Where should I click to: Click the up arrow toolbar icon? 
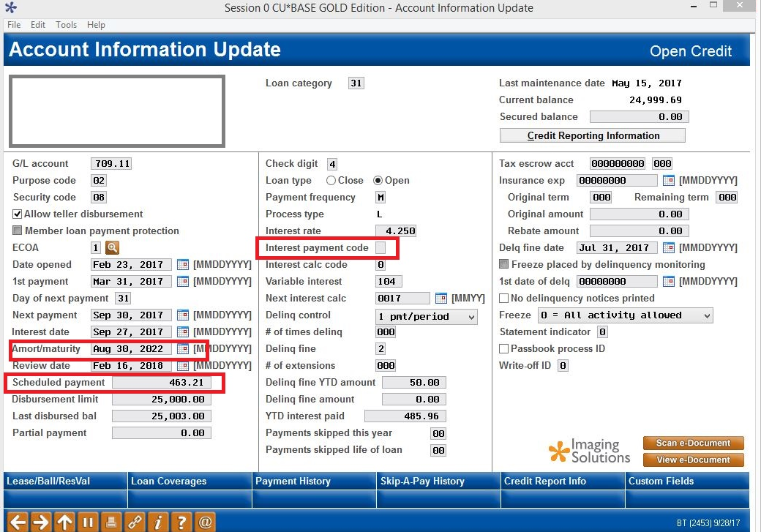64,522
